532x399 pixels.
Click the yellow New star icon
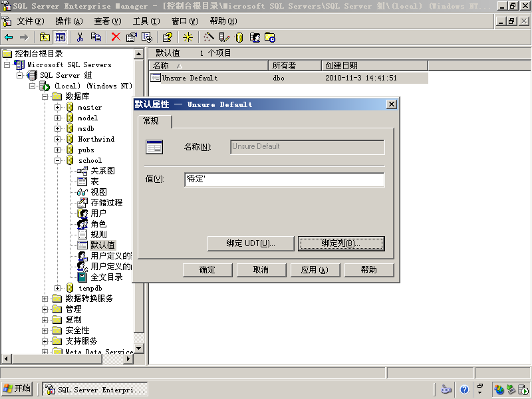pyautogui.click(x=188, y=37)
